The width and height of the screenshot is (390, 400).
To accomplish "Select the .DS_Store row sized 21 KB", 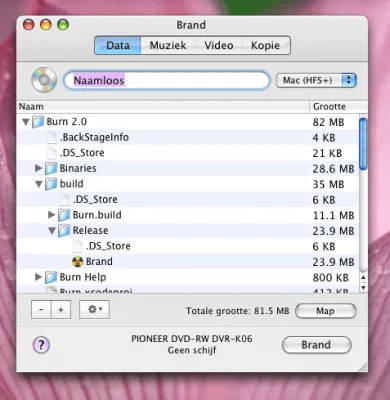I will [188, 153].
